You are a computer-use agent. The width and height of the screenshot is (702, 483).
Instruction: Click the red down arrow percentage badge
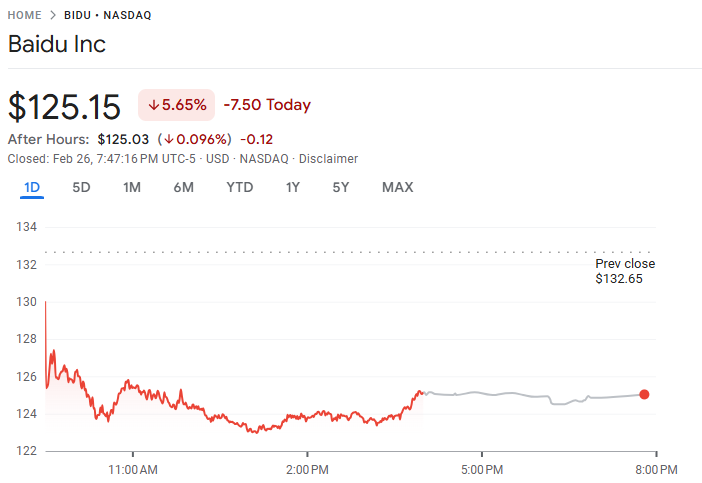pos(177,105)
